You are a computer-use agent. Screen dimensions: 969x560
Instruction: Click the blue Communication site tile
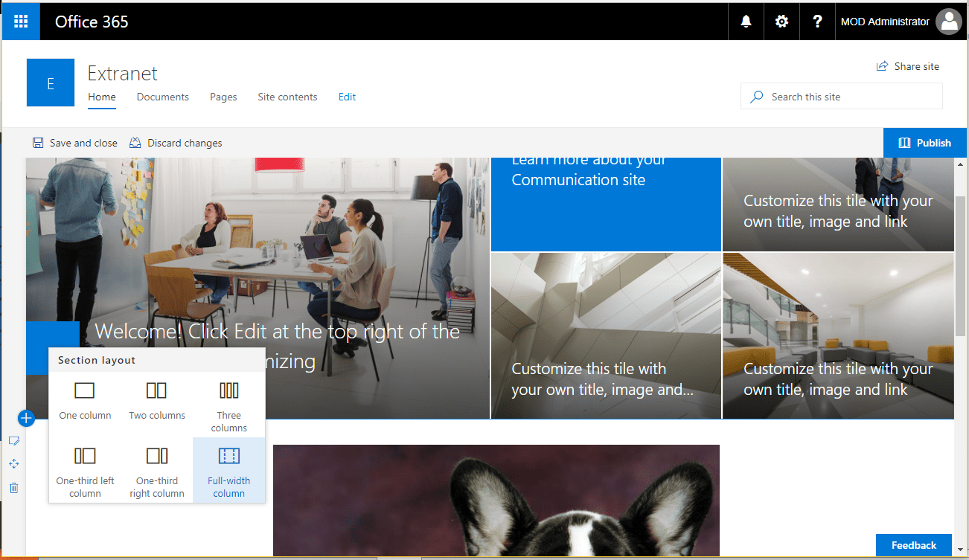click(606, 205)
